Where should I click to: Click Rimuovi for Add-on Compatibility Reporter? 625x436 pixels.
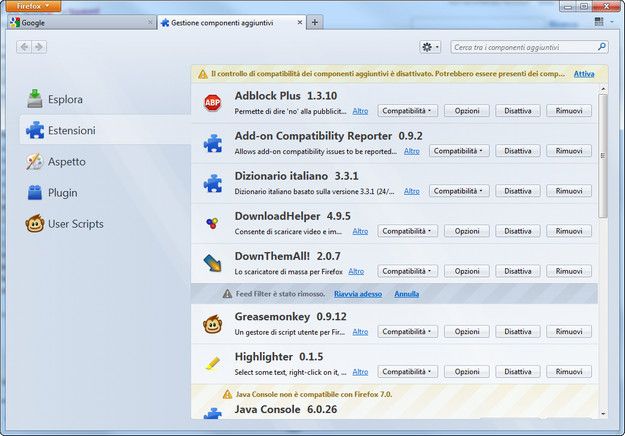tap(569, 151)
